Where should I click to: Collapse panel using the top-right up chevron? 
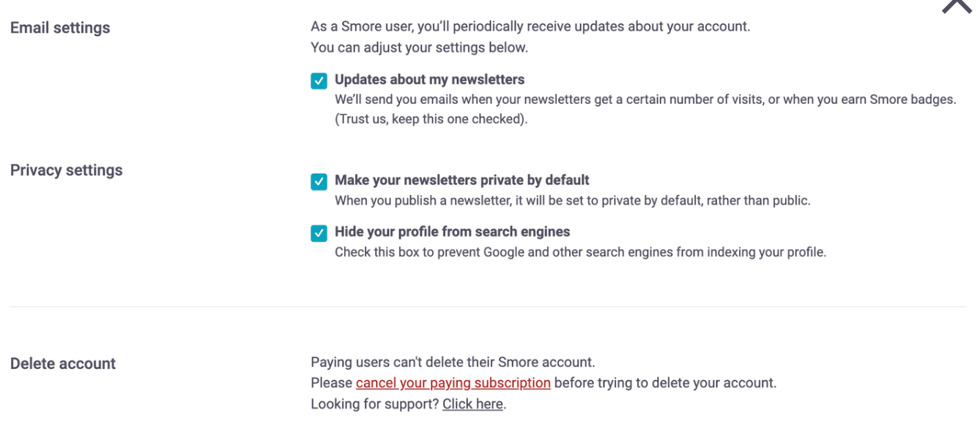click(x=957, y=6)
